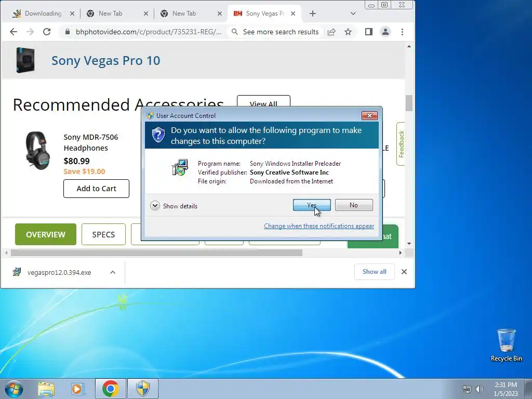Click volume speaker icon in system tray

click(480, 389)
